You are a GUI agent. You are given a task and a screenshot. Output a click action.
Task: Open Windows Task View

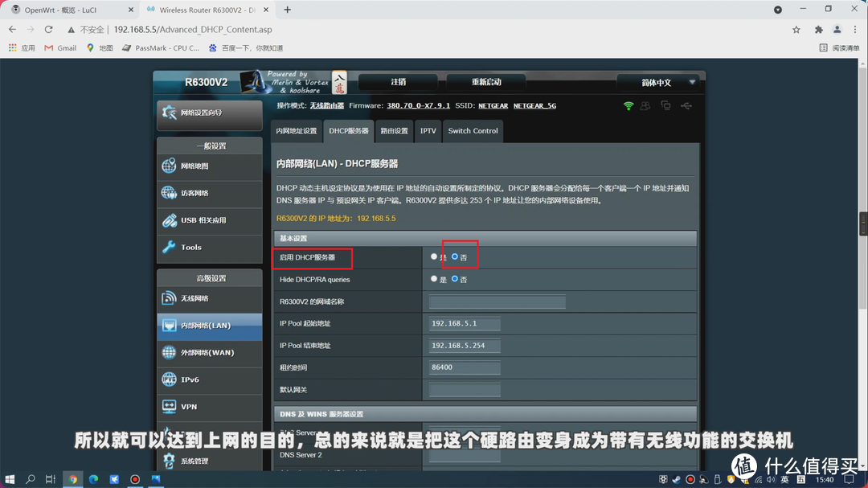(51, 479)
